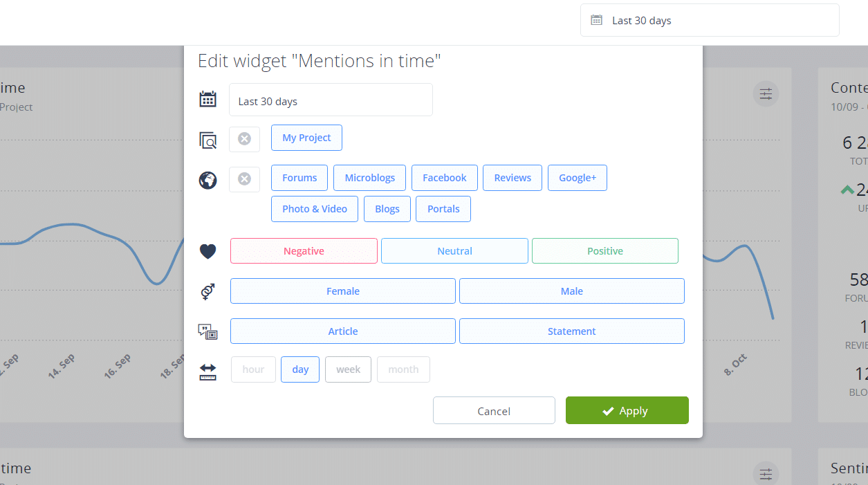868x485 pixels.
Task: Toggle the Statement content type filter
Action: (x=571, y=331)
